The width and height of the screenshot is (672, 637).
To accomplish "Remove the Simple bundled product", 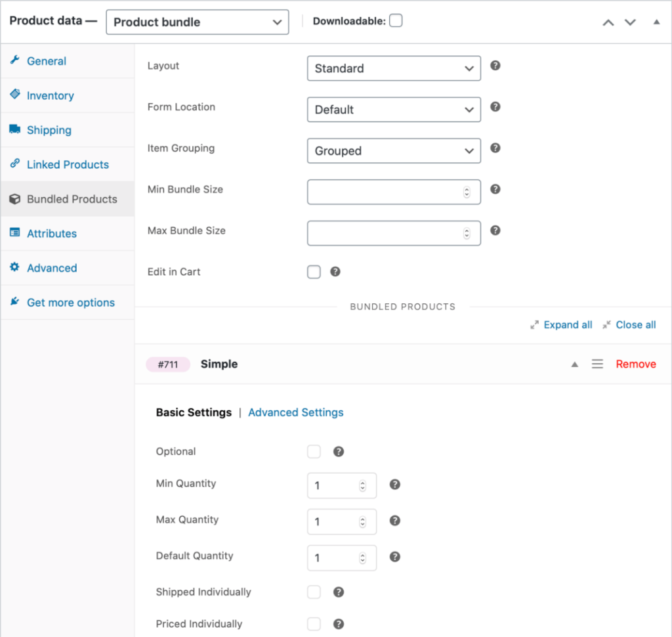I will click(635, 364).
